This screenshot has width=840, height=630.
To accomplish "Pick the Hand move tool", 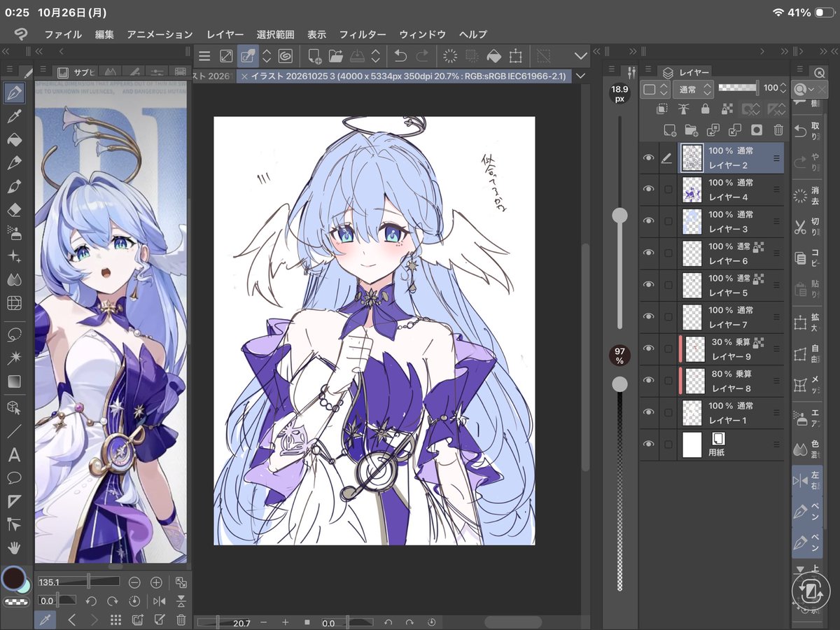I will coord(14,547).
